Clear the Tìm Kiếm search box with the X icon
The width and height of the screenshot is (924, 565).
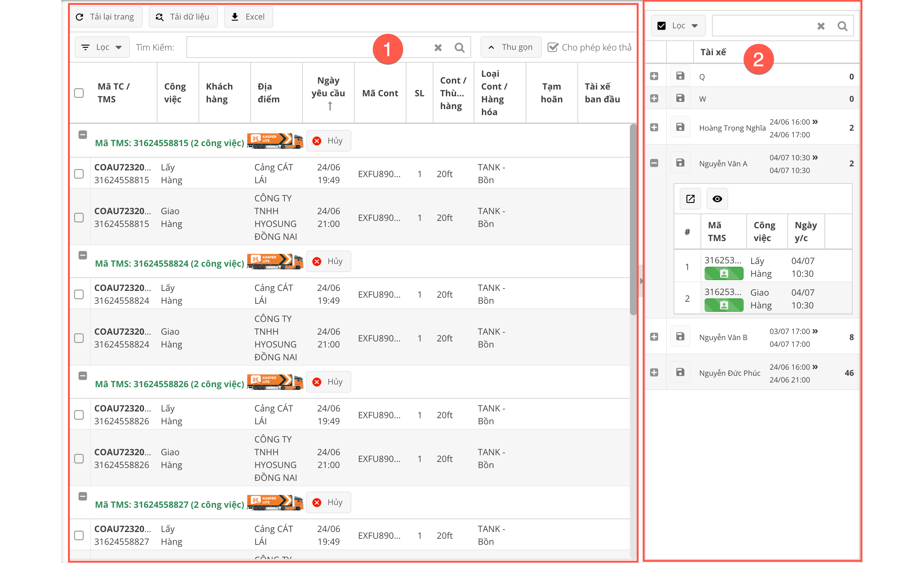coord(438,48)
